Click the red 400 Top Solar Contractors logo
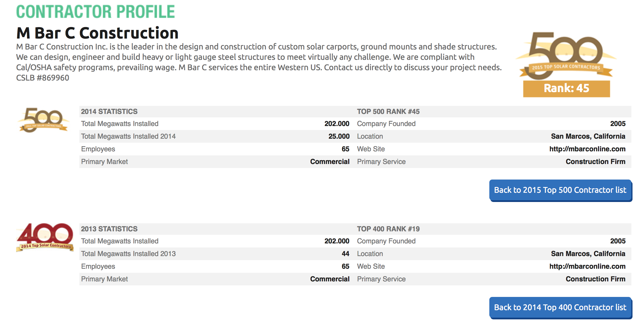Image resolution: width=644 pixels, height=328 pixels. (45, 237)
